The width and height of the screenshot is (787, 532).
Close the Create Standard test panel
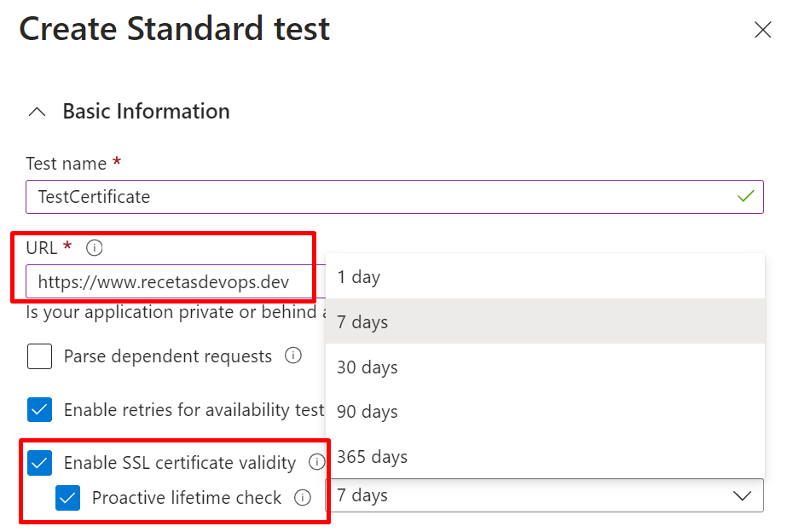tap(762, 30)
